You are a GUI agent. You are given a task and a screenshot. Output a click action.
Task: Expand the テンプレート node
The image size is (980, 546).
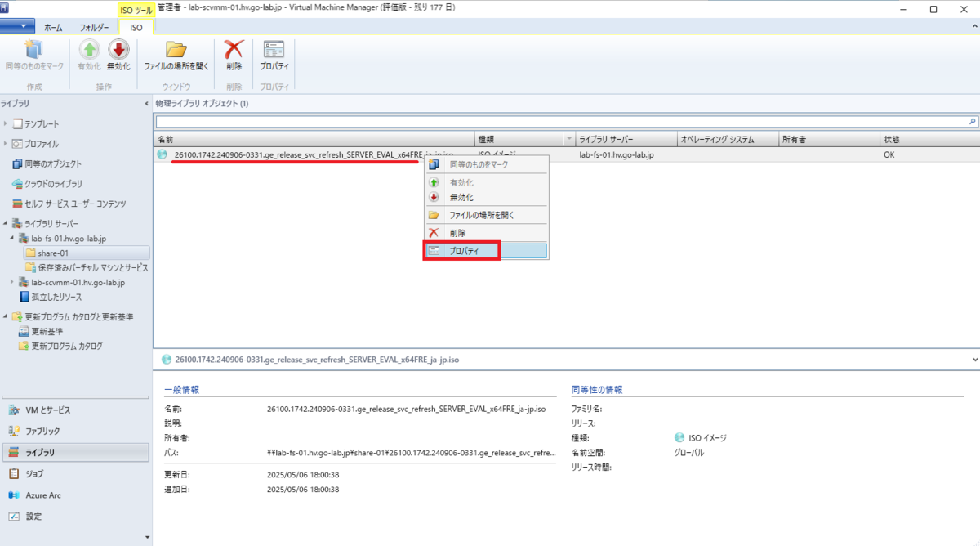6,123
